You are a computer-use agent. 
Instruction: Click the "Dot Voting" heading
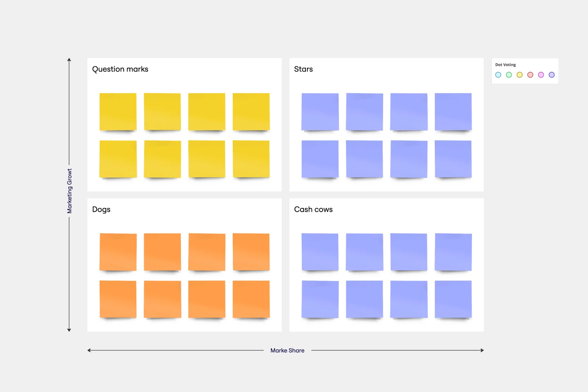(x=506, y=65)
